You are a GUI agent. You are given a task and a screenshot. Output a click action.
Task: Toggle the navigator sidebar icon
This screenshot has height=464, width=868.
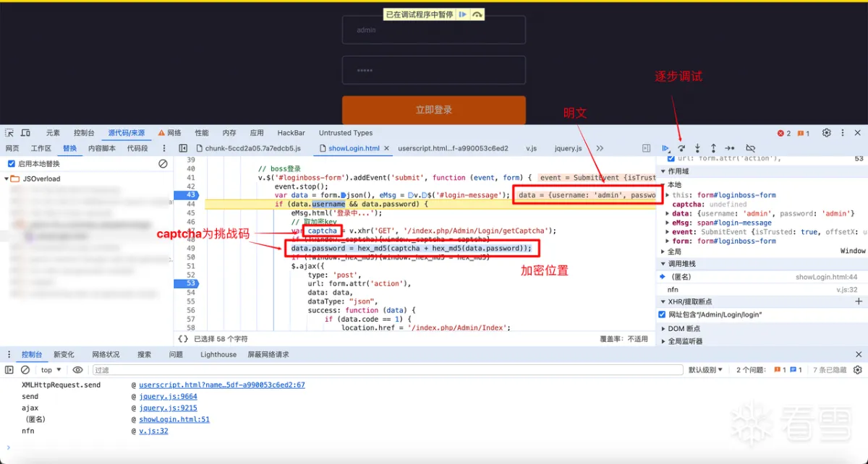tap(182, 148)
